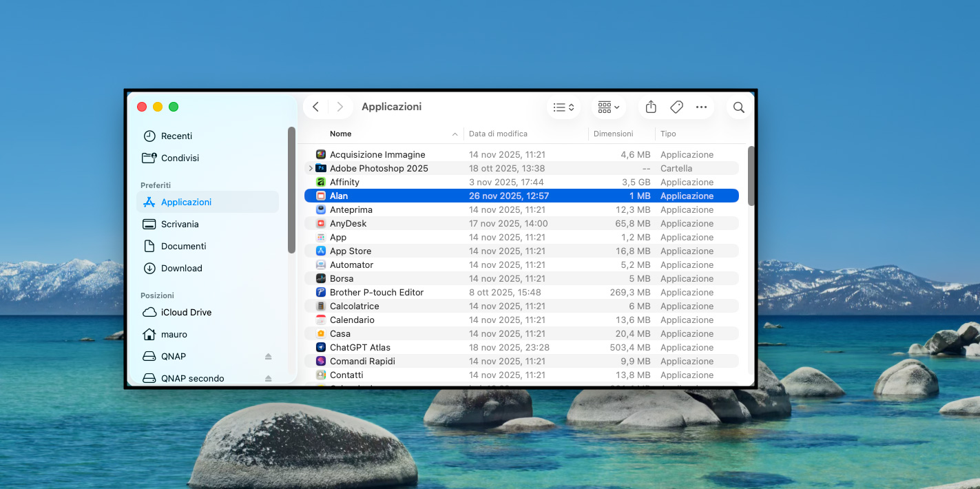
Task: Expand the Adobe Photoshop 2025 folder
Action: pyautogui.click(x=311, y=168)
